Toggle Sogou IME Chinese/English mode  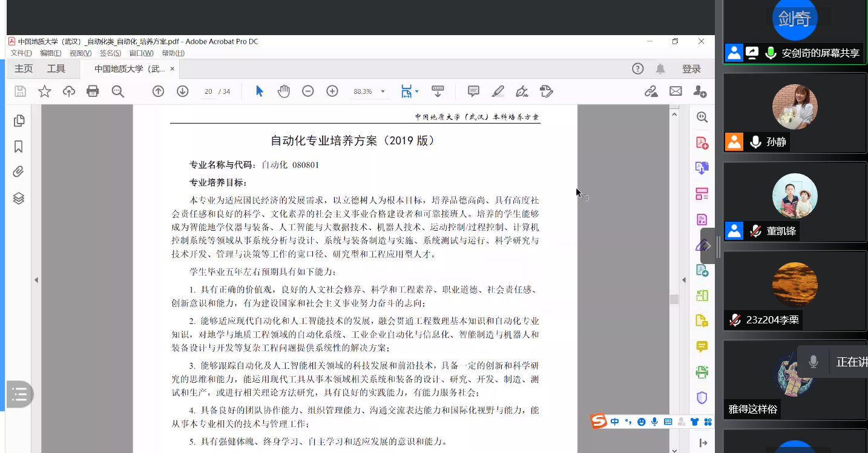(x=615, y=422)
